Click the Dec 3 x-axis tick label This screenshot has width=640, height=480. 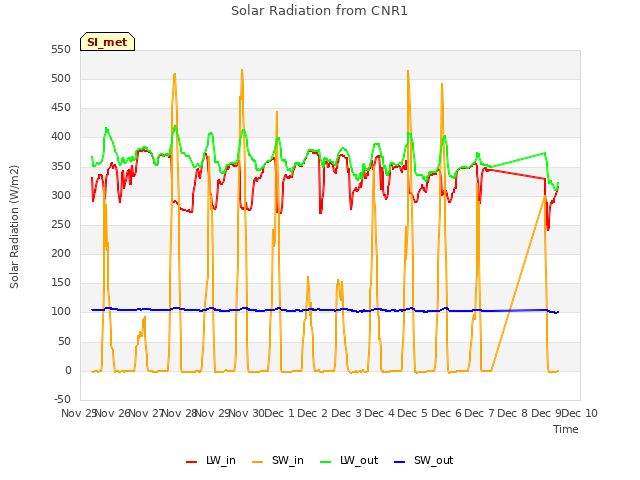pos(346,413)
